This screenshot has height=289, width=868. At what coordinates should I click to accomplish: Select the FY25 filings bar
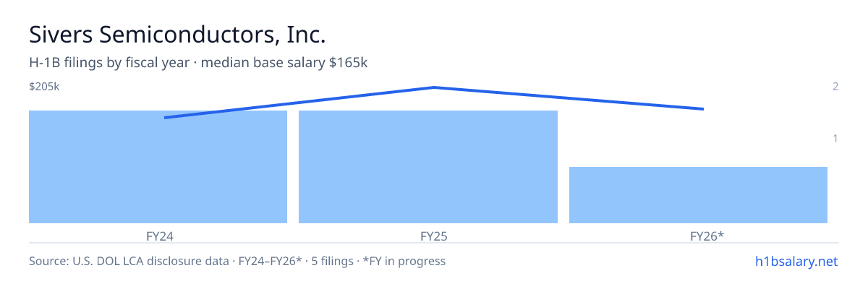click(428, 167)
